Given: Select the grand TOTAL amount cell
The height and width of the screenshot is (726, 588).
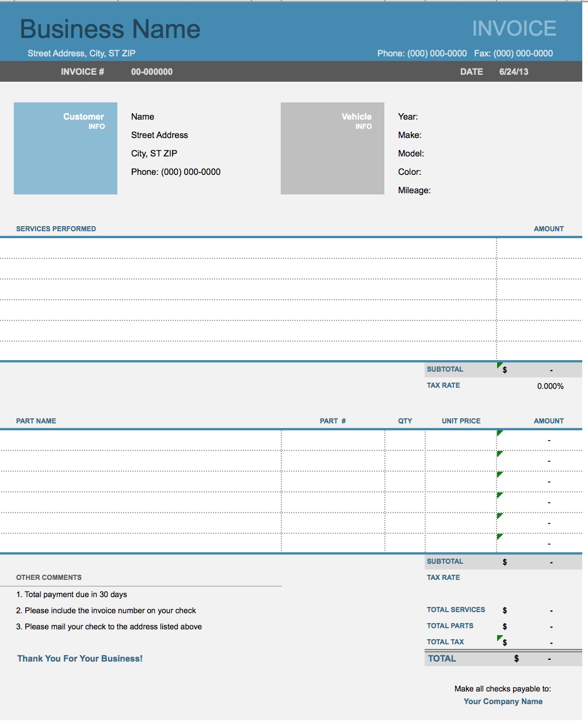Looking at the screenshot, I should 539,659.
